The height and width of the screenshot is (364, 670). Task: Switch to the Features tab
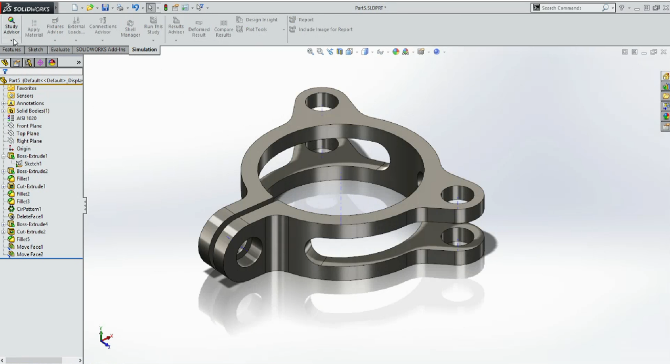tap(12, 50)
